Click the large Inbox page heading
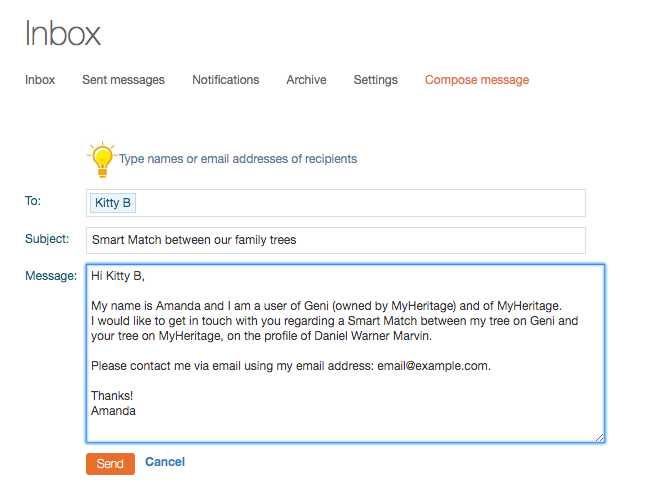653x497 pixels. coord(63,33)
